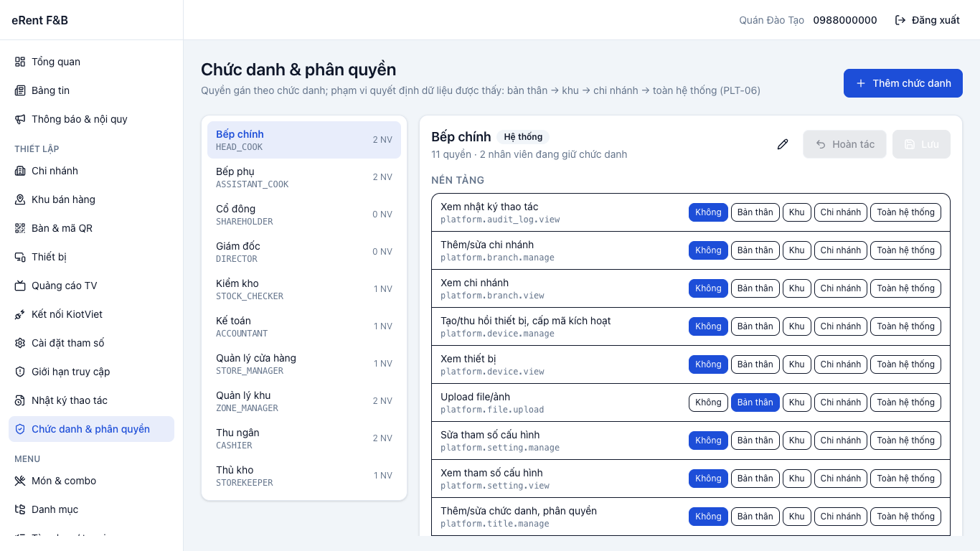Select the Giám đốc role in list

click(x=304, y=252)
